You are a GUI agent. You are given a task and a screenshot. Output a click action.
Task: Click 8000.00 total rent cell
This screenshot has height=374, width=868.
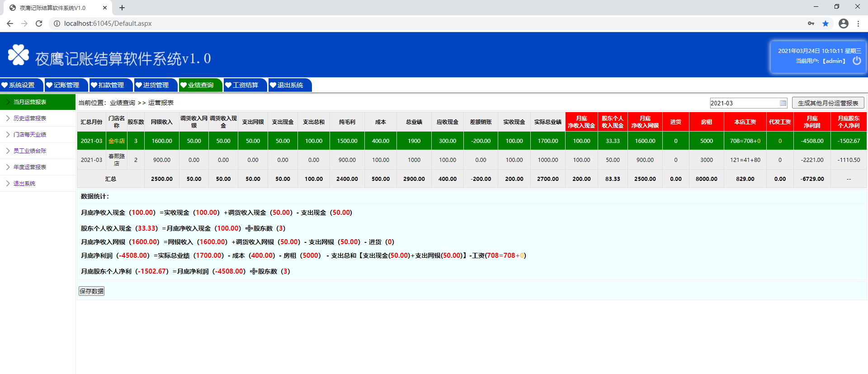(x=707, y=179)
